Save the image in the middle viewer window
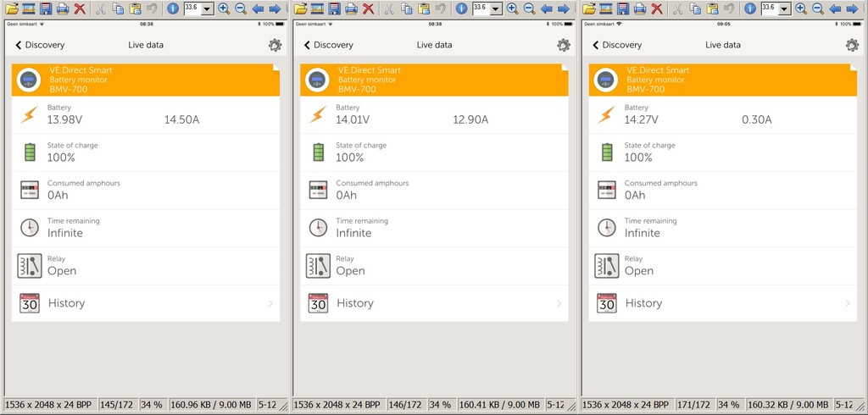Viewport: 868px width, 415px height. point(334,8)
